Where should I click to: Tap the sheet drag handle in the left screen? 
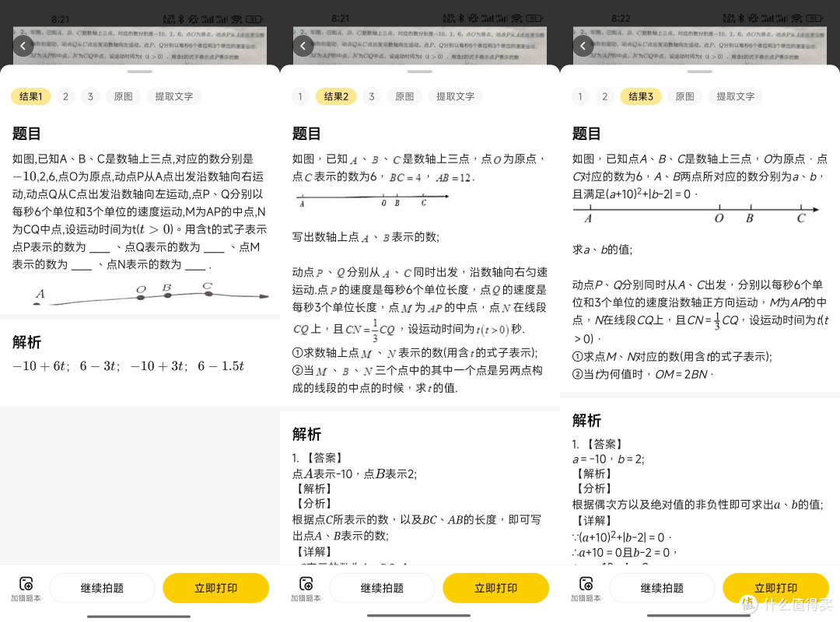click(140, 72)
